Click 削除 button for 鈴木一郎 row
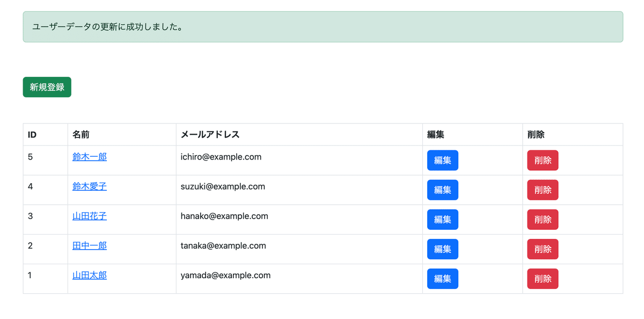This screenshot has height=319, width=644. tap(543, 160)
